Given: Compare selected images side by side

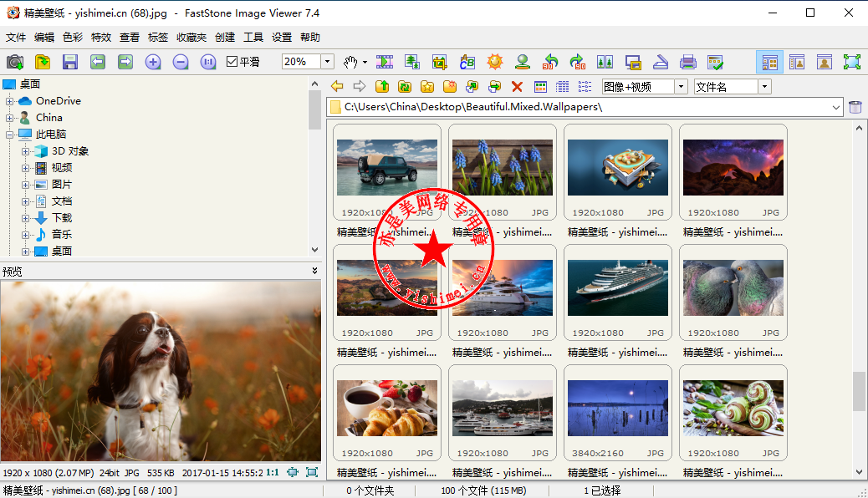Looking at the screenshot, I should tap(605, 62).
